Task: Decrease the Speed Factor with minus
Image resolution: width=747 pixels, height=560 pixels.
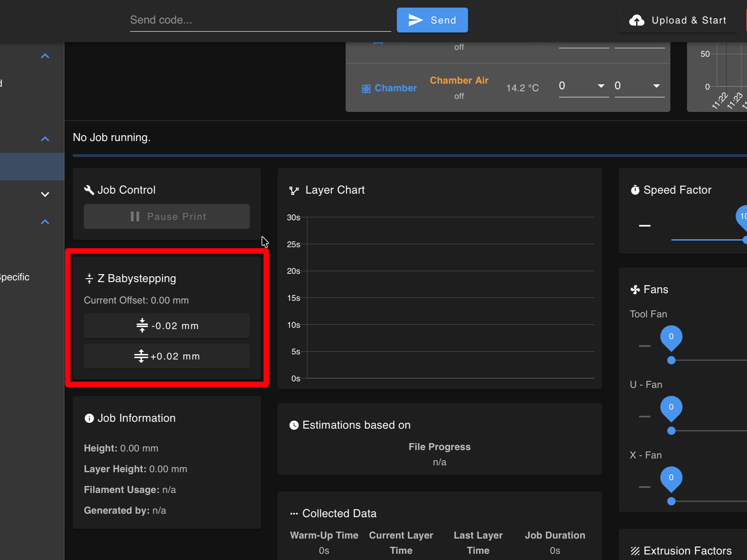Action: [x=645, y=226]
